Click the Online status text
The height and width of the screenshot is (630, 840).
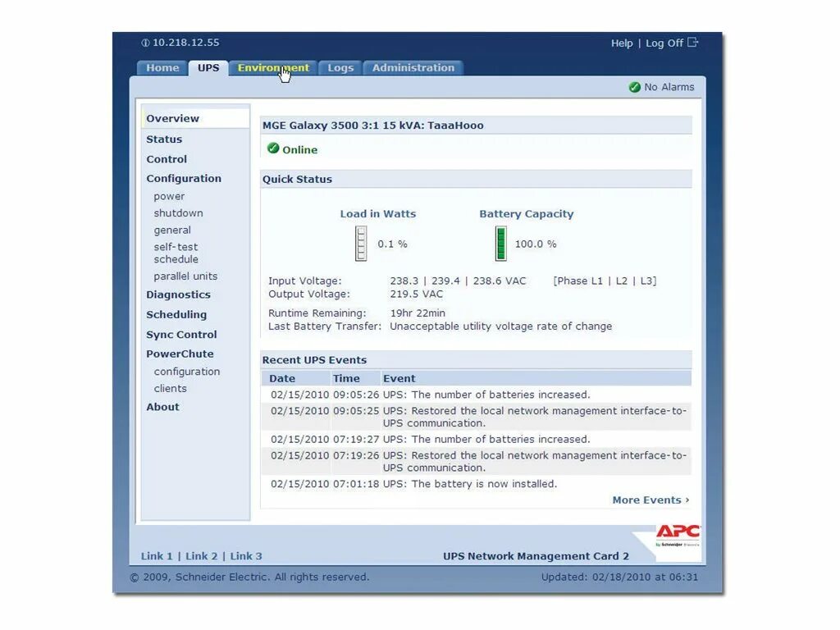point(300,150)
